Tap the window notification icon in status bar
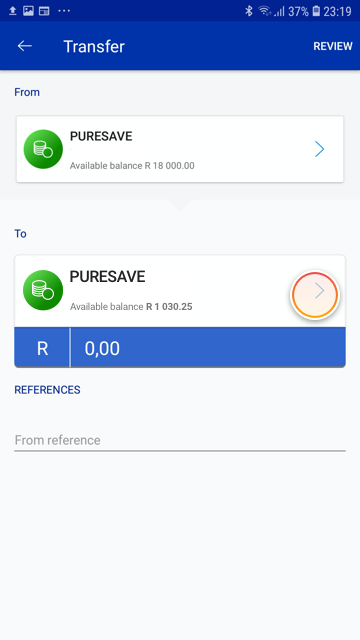This screenshot has width=360, height=640. [44, 11]
